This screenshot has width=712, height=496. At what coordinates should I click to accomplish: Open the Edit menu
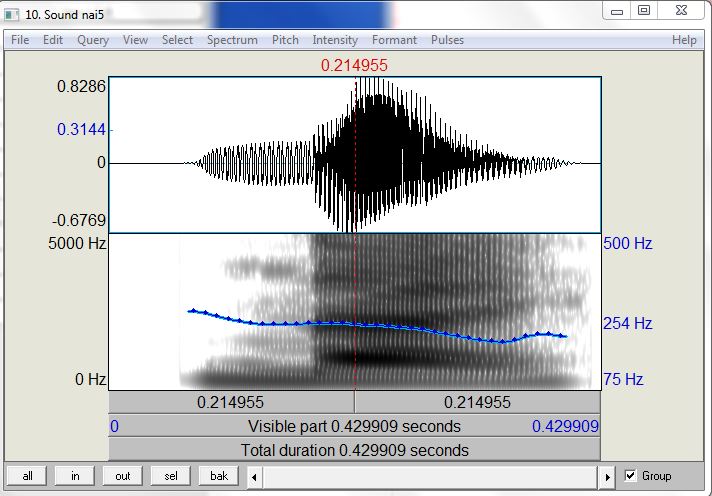(x=53, y=40)
